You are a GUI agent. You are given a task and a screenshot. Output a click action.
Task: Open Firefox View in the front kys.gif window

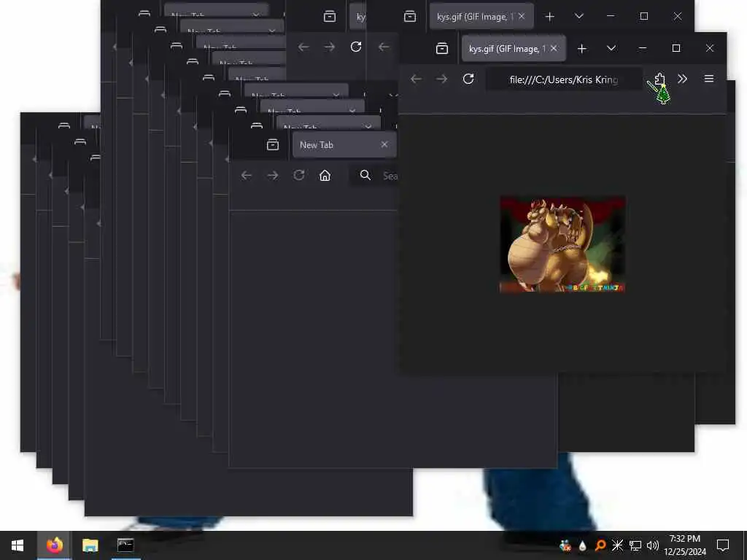pos(441,49)
